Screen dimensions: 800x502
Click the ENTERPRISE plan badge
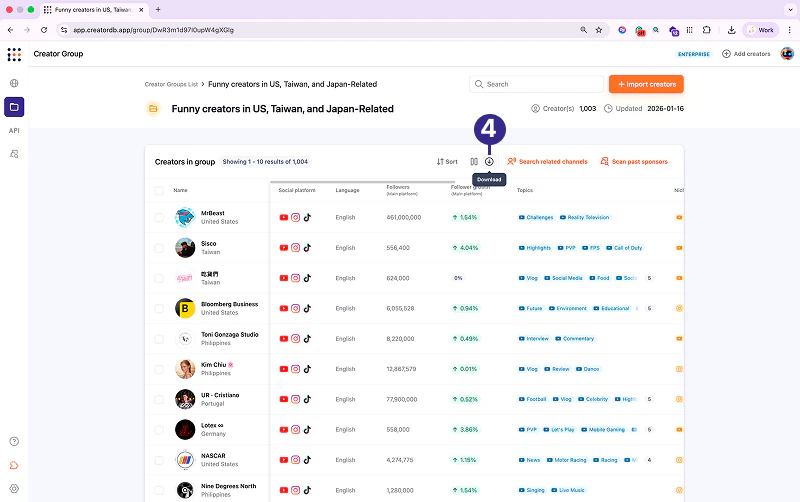[x=693, y=54]
